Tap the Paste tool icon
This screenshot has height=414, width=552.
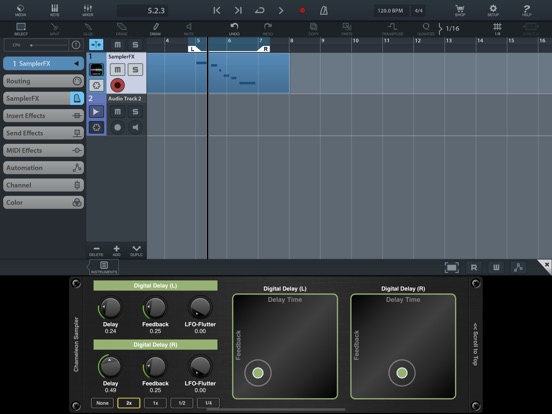[x=347, y=29]
